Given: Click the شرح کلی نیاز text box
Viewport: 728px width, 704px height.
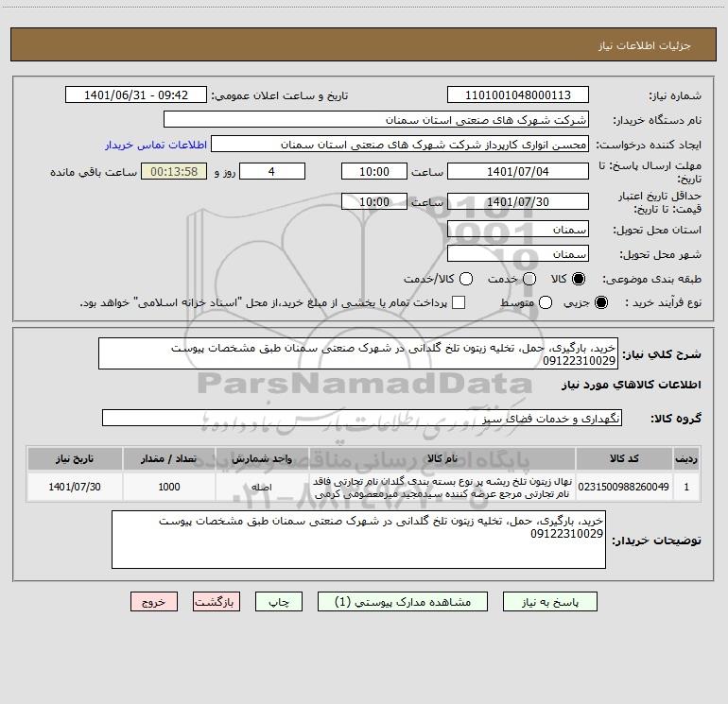Looking at the screenshot, I should click(x=358, y=353).
